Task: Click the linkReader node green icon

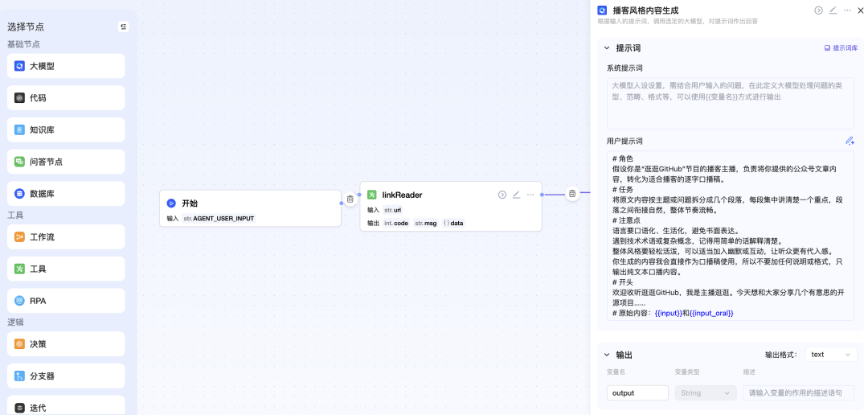Action: click(x=372, y=195)
